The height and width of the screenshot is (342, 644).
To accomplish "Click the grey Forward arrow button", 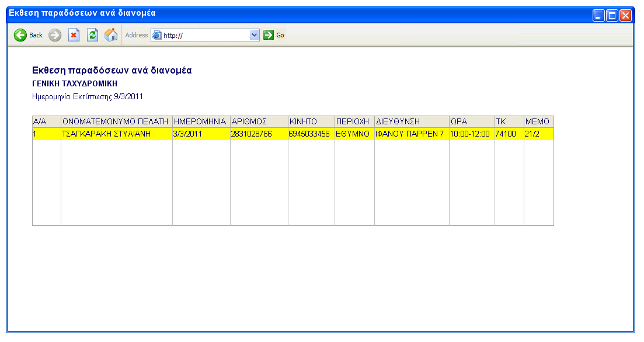I will [55, 35].
